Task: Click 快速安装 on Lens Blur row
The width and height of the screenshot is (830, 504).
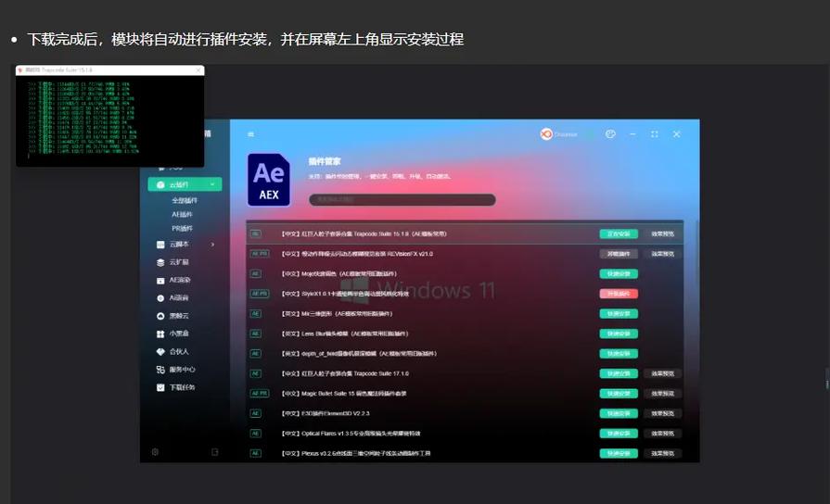Action: coord(619,334)
